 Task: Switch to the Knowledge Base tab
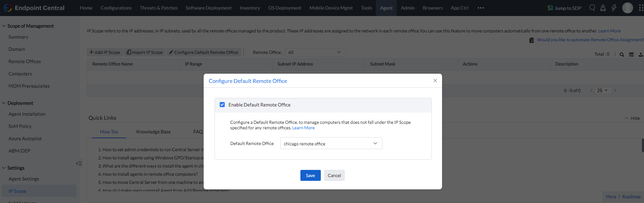pyautogui.click(x=154, y=132)
